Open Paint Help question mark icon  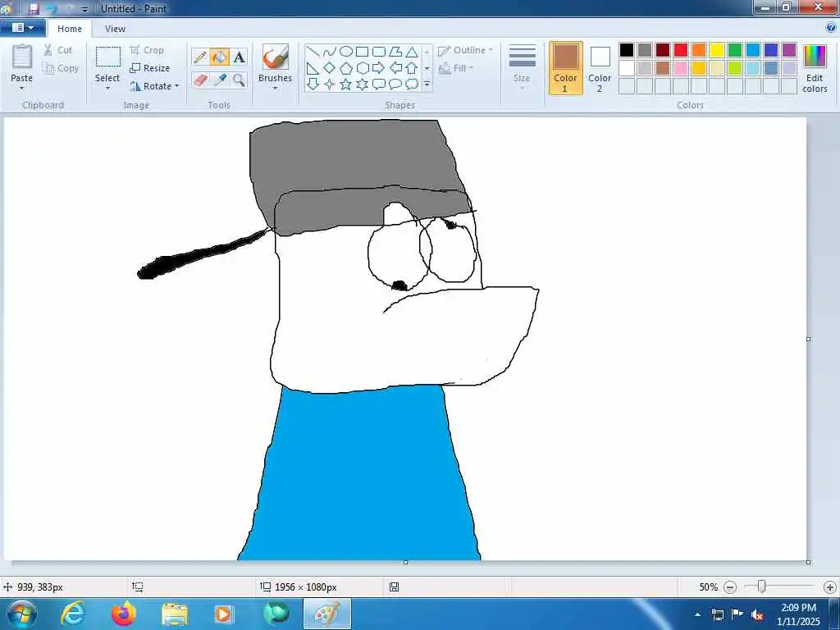[x=831, y=28]
